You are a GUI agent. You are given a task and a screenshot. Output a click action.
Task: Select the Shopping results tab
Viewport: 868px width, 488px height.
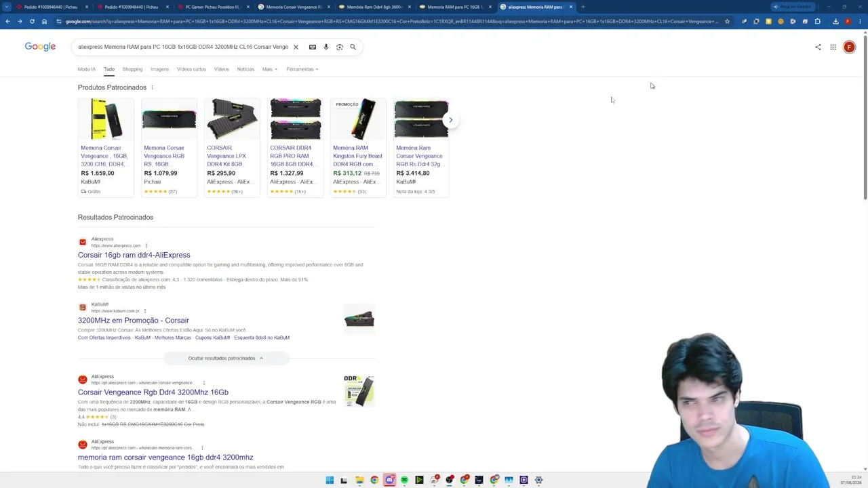click(x=132, y=69)
